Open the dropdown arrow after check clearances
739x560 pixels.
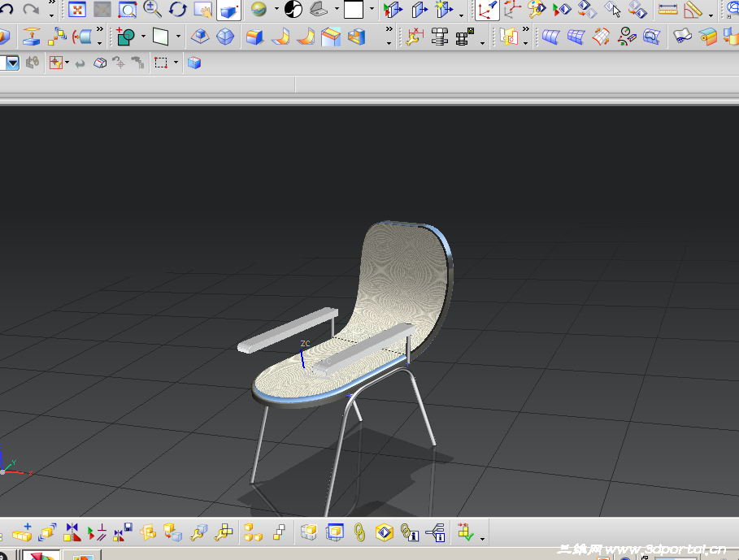coord(482,538)
